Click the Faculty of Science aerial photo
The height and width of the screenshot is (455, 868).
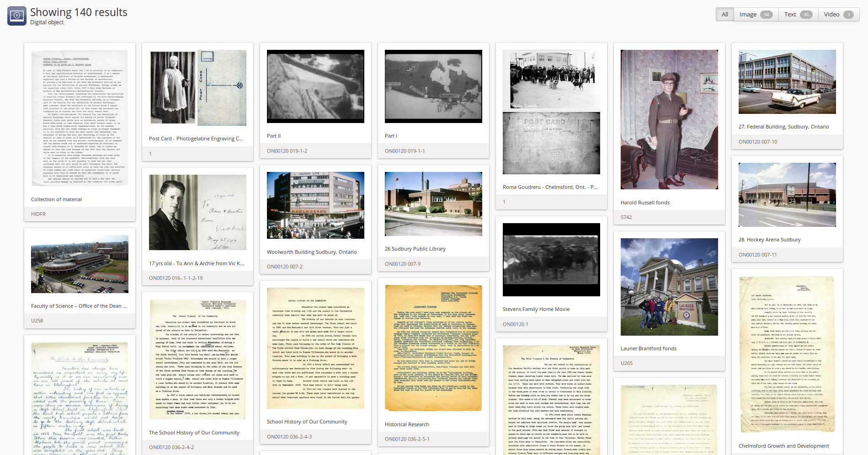pos(80,264)
